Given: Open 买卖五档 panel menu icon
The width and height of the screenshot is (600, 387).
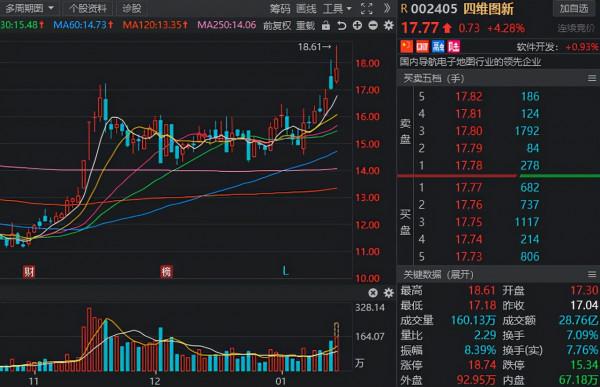Looking at the screenshot, I should pyautogui.click(x=592, y=78).
